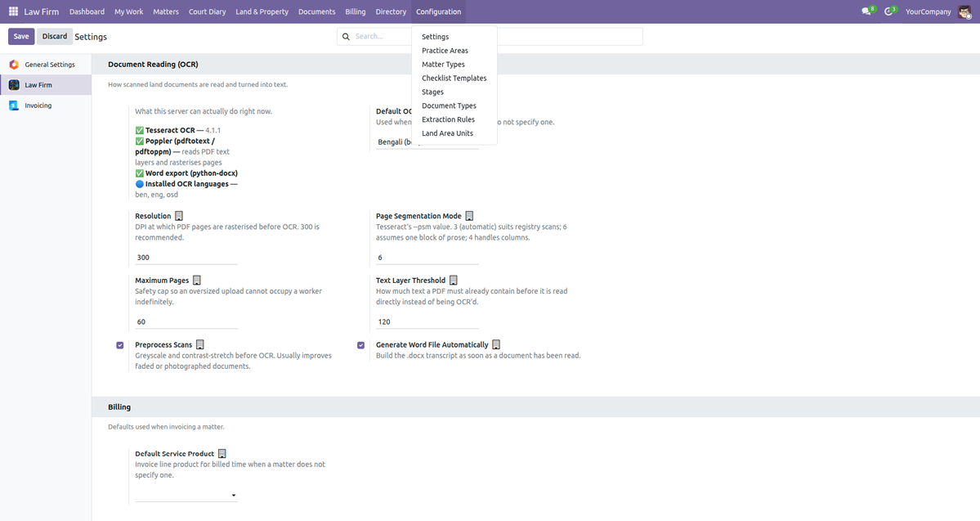Click company-specific icon next to Preprocess Scans
The height and width of the screenshot is (521, 980).
200,344
